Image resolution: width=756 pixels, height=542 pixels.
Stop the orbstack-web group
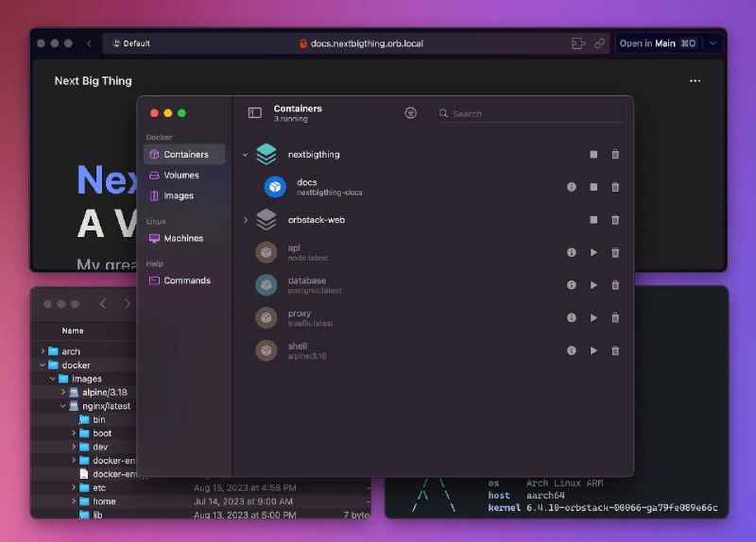click(593, 220)
